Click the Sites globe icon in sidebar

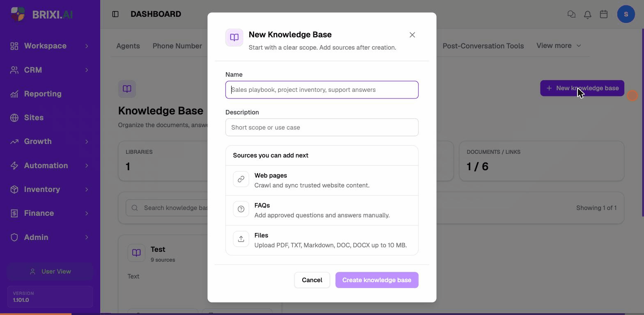point(14,118)
